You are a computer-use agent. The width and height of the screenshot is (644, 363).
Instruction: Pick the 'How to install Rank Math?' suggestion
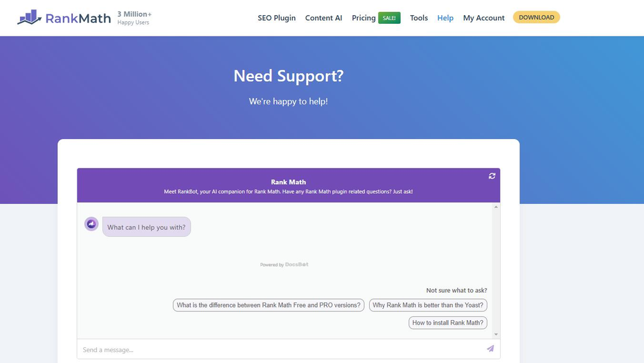tap(448, 323)
